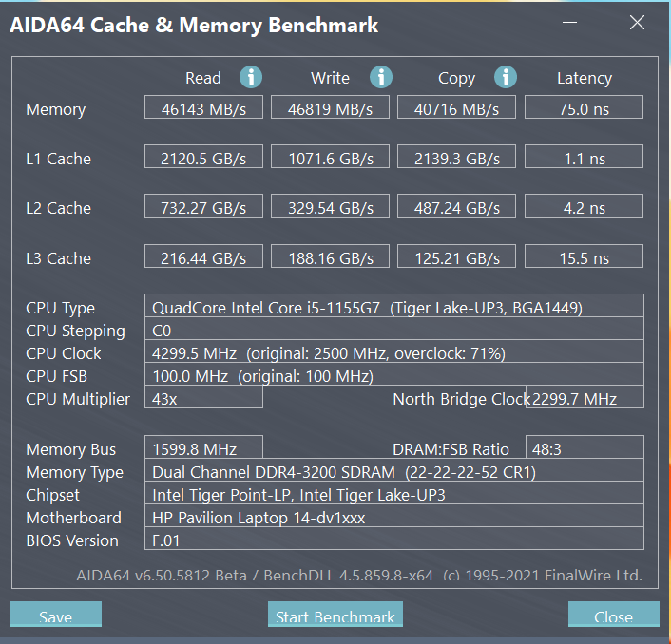Select the Motherboard name field
671x644 pixels.
click(395, 517)
